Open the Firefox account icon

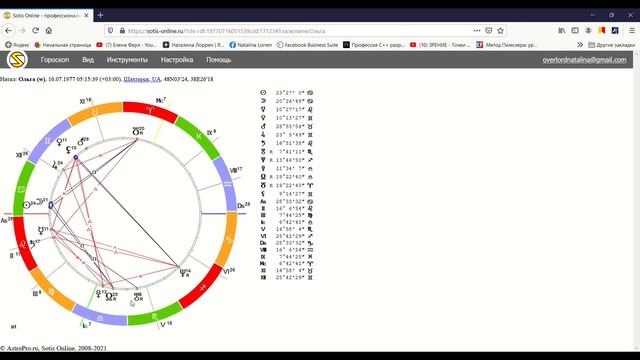pos(588,31)
